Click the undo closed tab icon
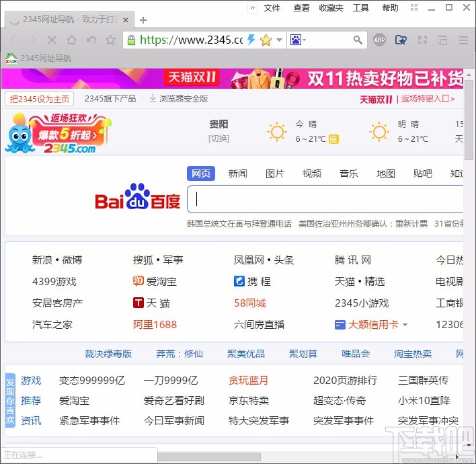Image resolution: width=476 pixels, height=464 pixels. pyautogui.click(x=91, y=40)
